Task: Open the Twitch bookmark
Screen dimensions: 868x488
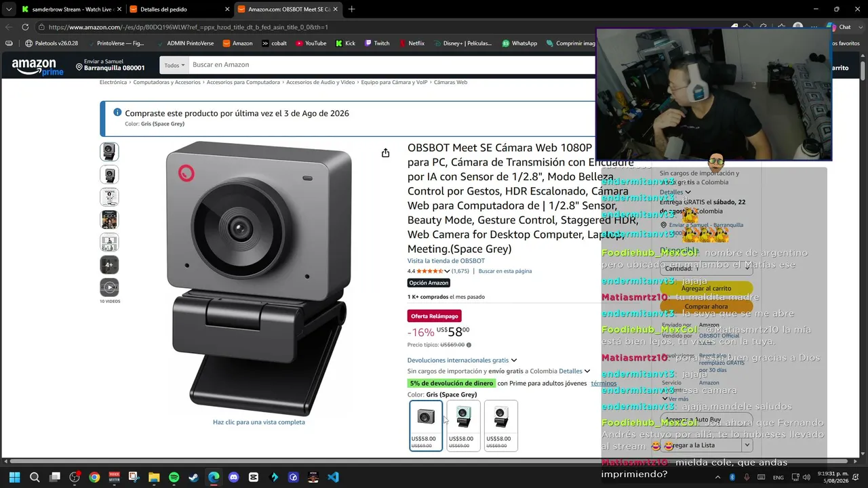Action: point(377,43)
